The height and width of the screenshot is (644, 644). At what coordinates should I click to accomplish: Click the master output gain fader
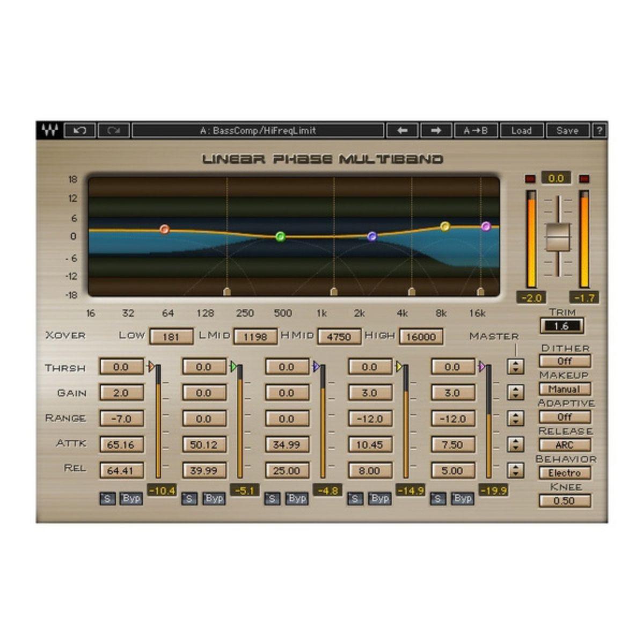[x=558, y=237]
